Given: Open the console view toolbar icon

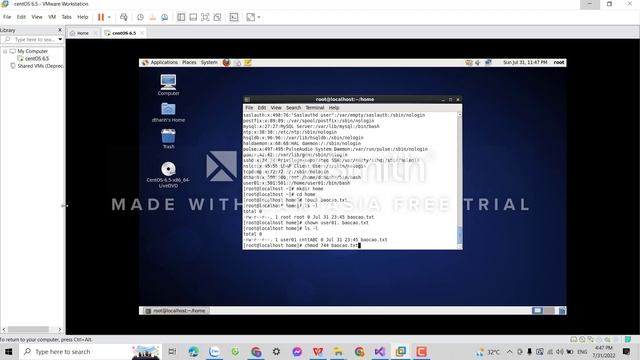Looking at the screenshot, I should point(234,17).
